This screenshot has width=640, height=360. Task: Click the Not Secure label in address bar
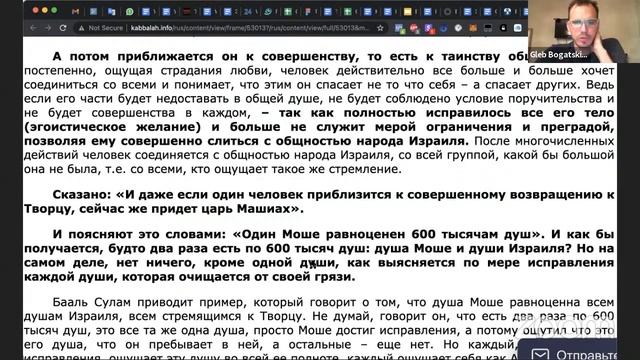tap(106, 28)
